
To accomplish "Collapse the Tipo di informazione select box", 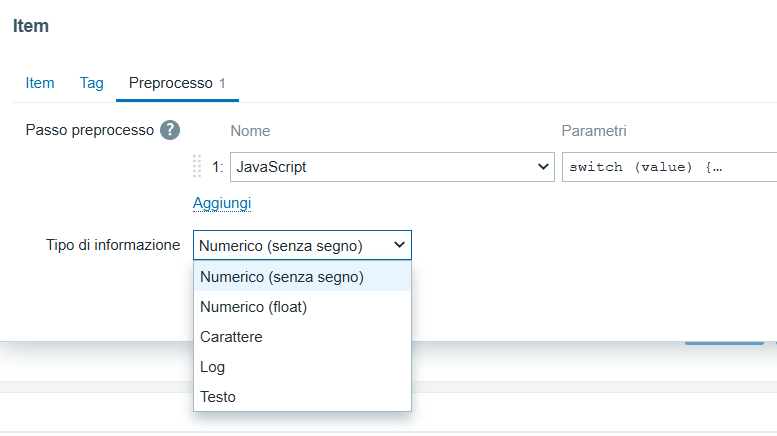I will click(x=301, y=245).
